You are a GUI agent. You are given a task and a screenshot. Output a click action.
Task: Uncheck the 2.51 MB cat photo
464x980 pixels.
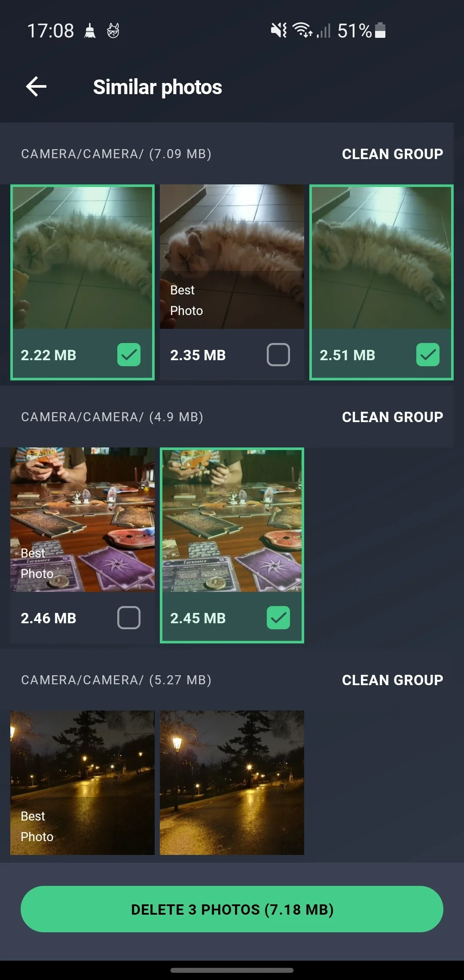coord(428,355)
